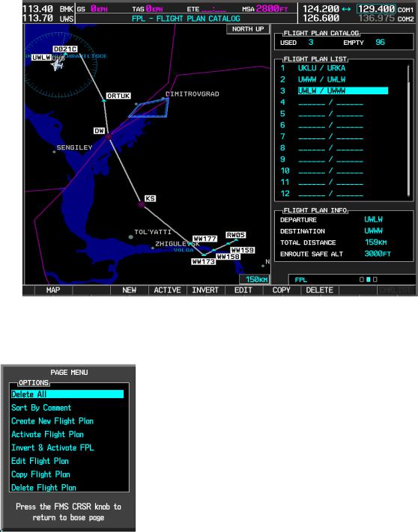Select the NEW softkey
The image size is (418, 532).
pos(129,290)
